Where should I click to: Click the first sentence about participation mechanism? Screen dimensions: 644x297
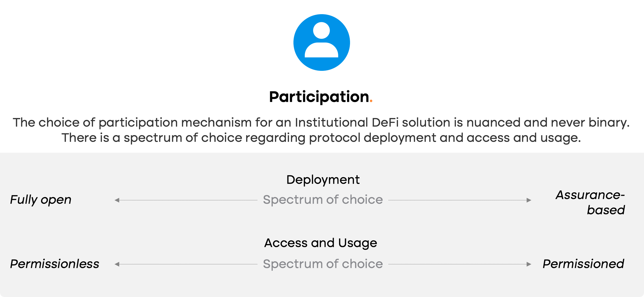click(x=321, y=123)
